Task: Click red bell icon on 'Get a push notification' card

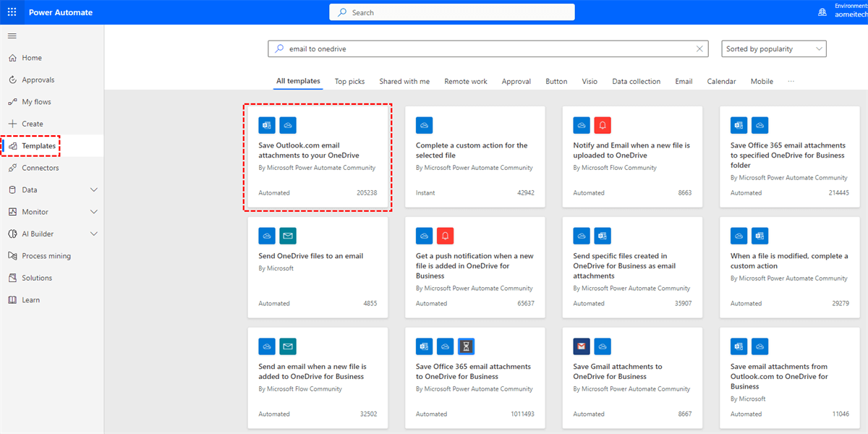Action: [x=446, y=236]
